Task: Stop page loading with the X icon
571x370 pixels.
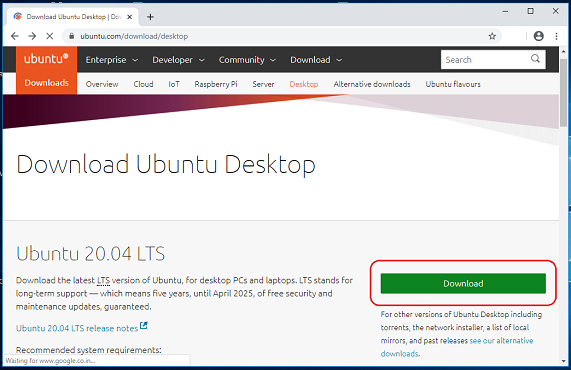Action: [50, 36]
